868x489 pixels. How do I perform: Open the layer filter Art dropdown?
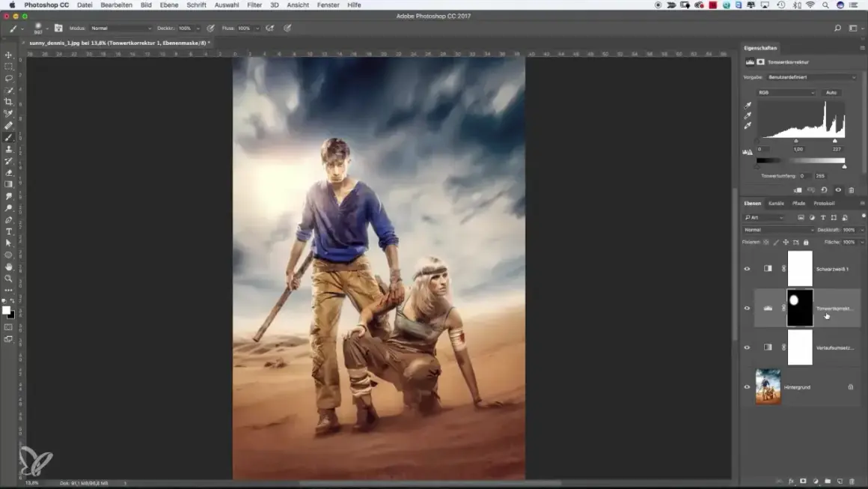coord(765,218)
